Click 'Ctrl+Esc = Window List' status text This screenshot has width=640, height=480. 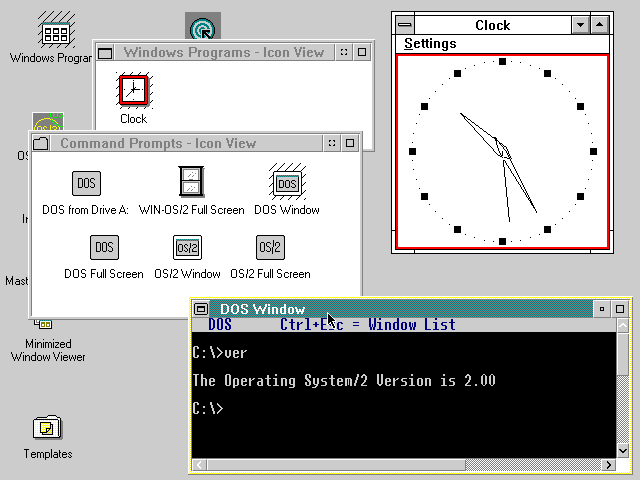(368, 325)
